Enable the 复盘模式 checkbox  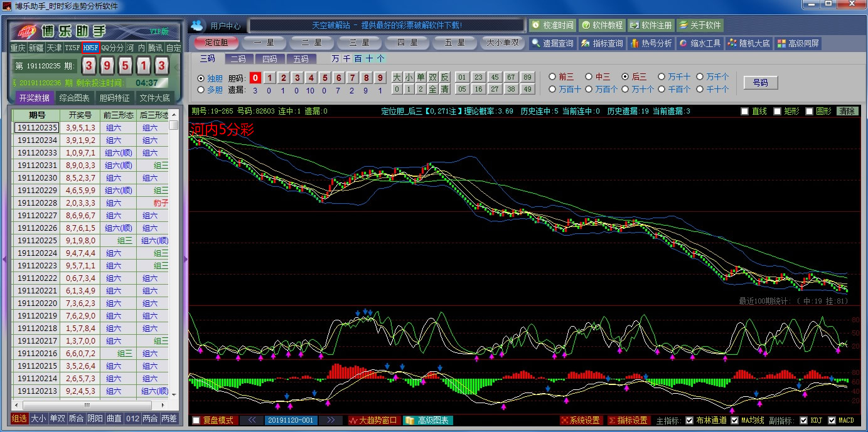coord(196,420)
